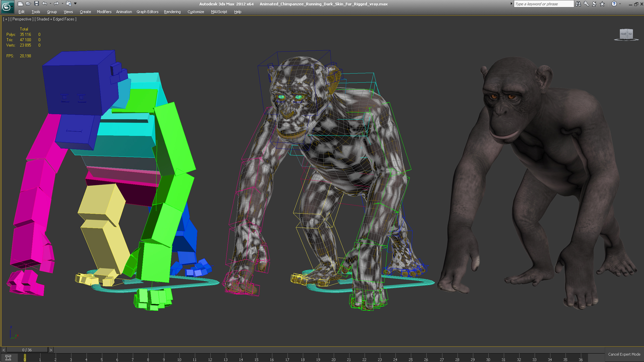Save the scene with floppy disk icon
This screenshot has width=644, height=362.
click(x=37, y=4)
